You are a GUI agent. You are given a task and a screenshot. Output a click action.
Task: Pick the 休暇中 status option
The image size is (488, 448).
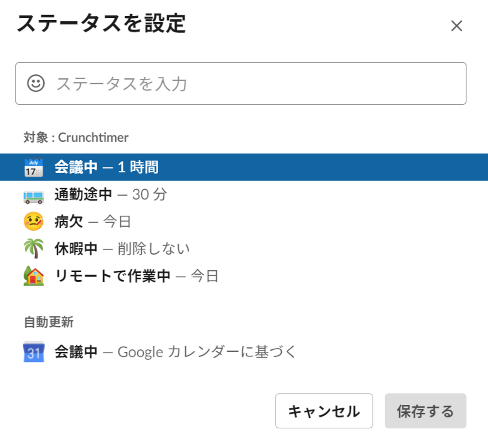(76, 249)
